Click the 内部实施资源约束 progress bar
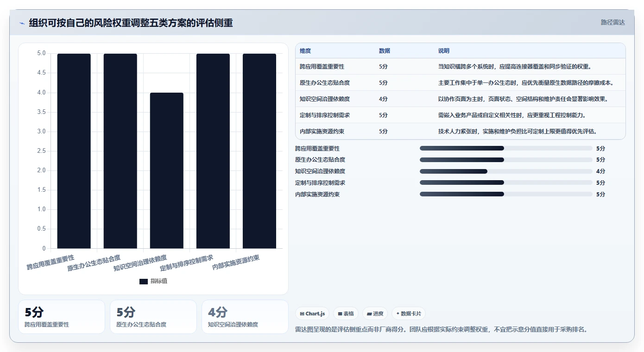Viewport: 644px width, 352px height. point(506,194)
